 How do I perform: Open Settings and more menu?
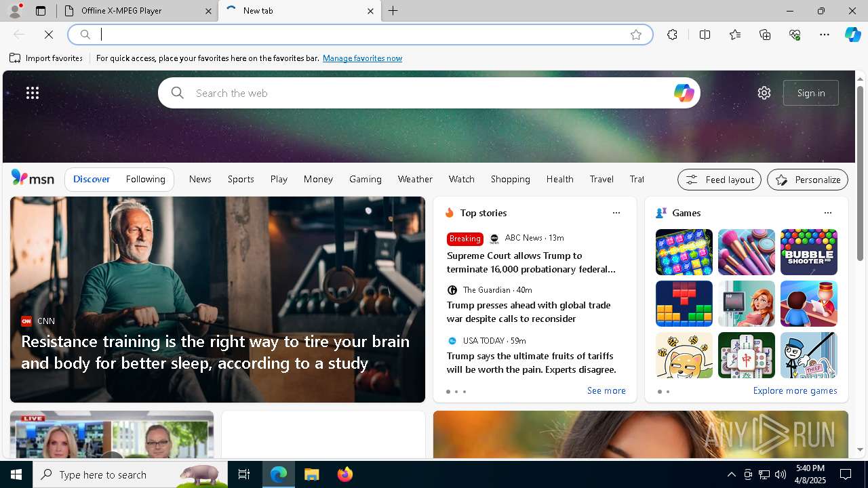[825, 35]
